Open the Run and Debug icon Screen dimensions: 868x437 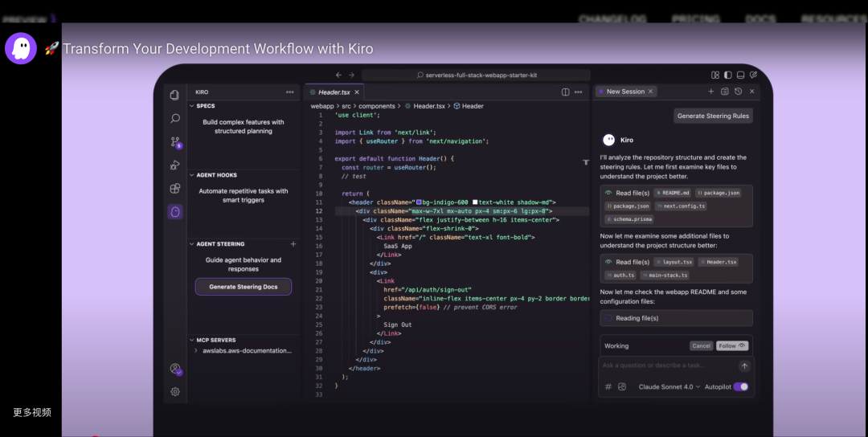[x=175, y=165]
